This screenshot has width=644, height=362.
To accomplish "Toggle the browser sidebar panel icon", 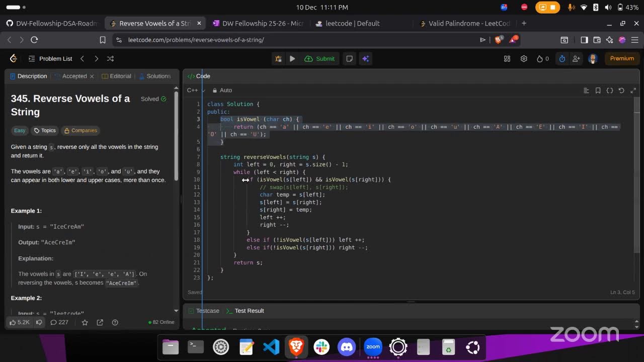I will [584, 40].
